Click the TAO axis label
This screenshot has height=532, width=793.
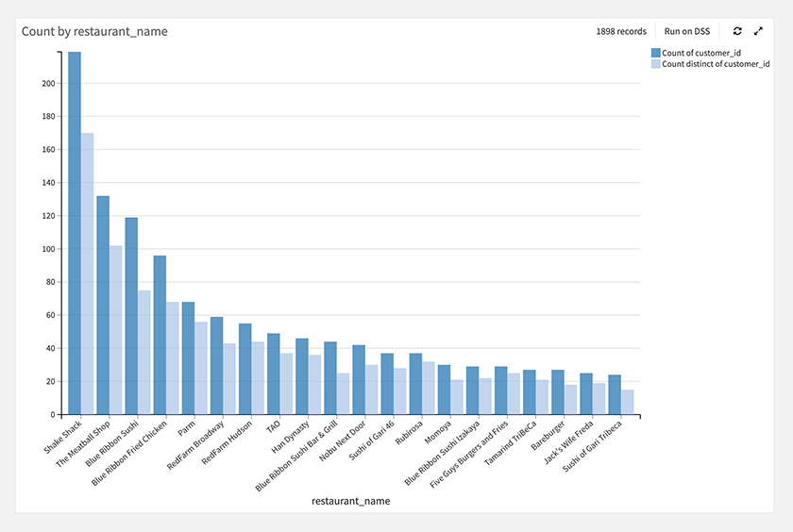[273, 427]
